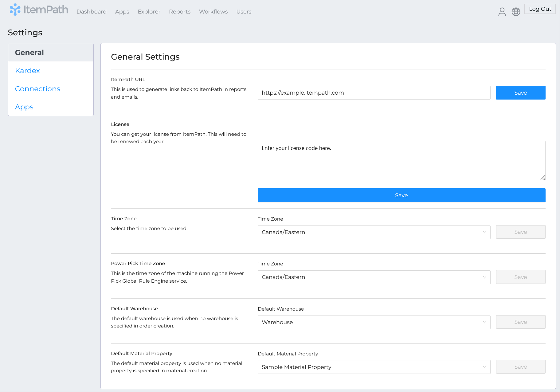
Task: Click Save next to Time Zone
Action: (x=521, y=232)
